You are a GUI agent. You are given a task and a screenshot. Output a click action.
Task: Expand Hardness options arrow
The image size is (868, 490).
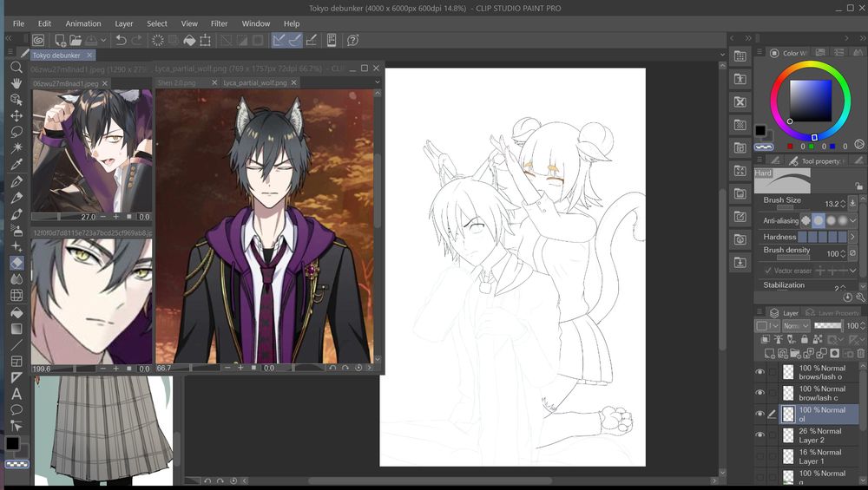click(853, 237)
